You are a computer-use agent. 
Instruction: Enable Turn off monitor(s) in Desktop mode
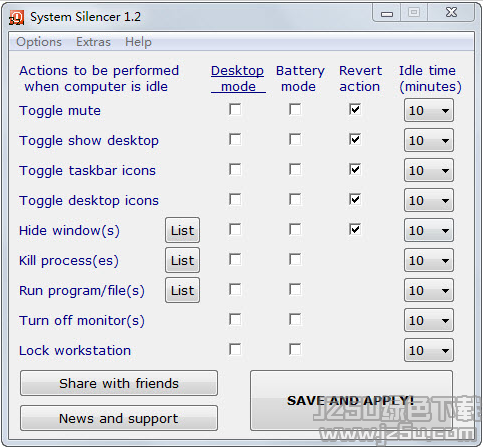click(235, 319)
